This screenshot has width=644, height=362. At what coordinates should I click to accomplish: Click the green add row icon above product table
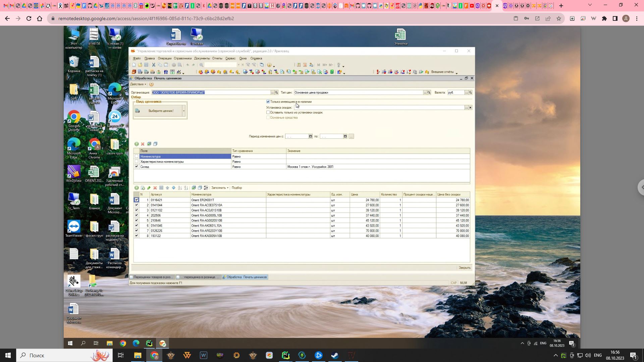(137, 188)
